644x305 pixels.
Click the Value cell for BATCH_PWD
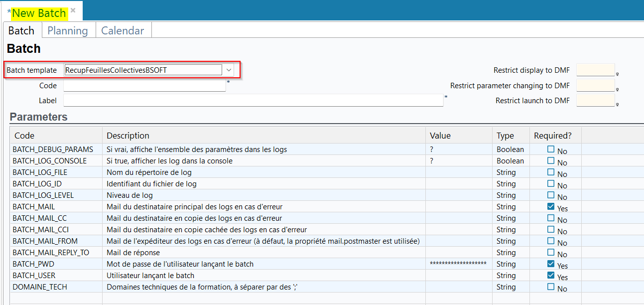point(458,264)
